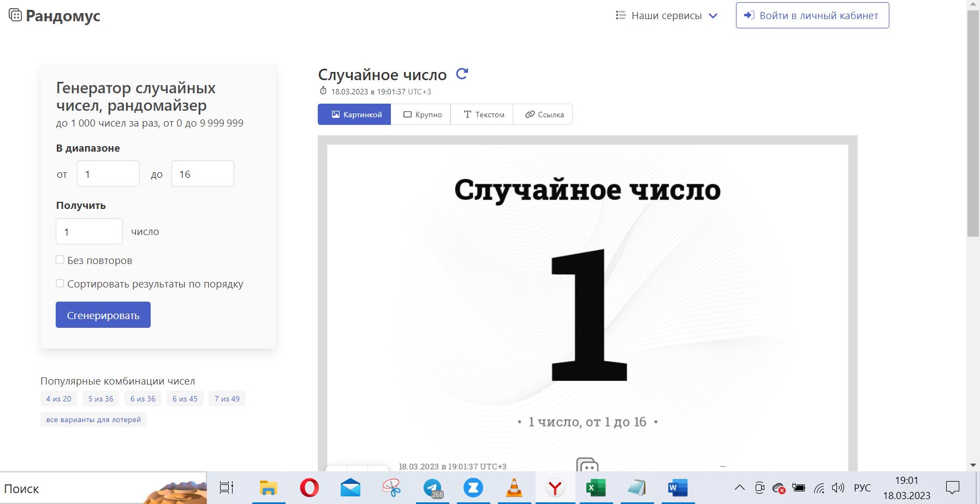
Task: Click the battery icon in system tray
Action: 799,488
